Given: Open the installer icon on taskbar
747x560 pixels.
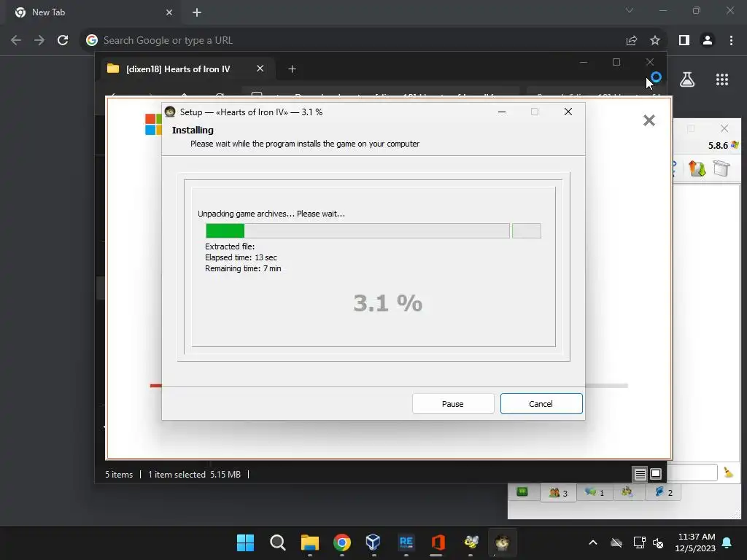Looking at the screenshot, I should click(x=502, y=542).
